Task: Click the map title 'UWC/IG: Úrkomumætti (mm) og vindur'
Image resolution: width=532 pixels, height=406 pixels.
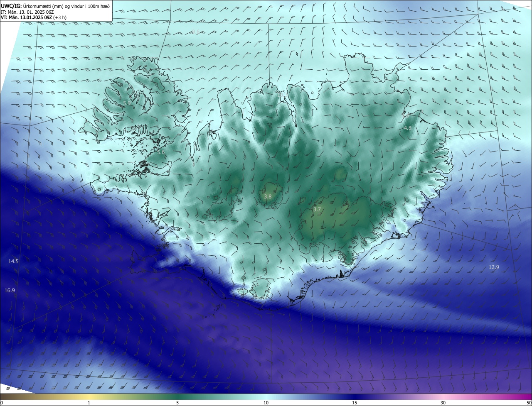Action: pos(56,5)
